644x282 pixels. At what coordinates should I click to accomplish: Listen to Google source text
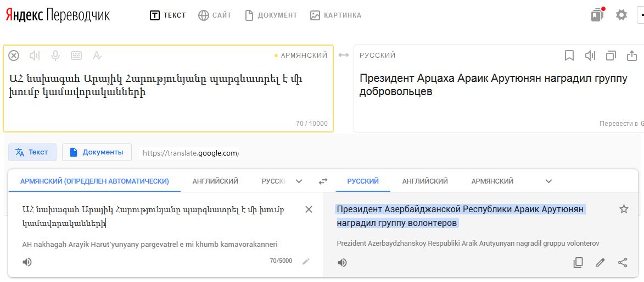pyautogui.click(x=27, y=262)
